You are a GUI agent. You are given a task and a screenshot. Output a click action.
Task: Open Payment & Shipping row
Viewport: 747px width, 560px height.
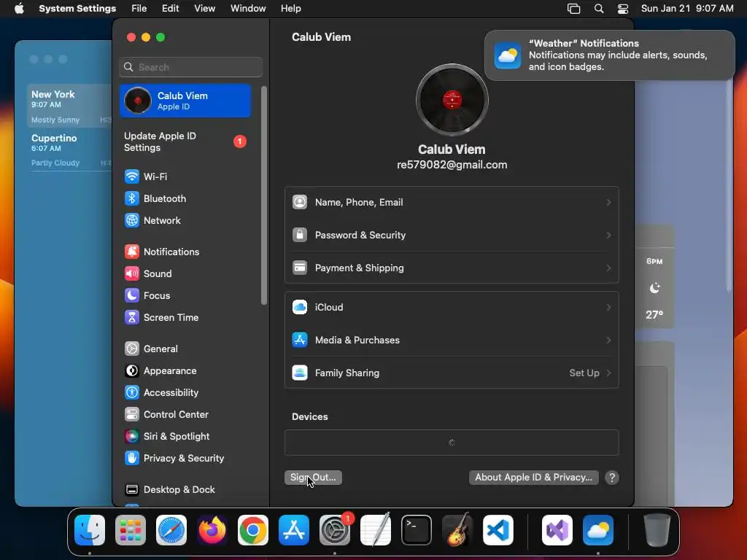pos(452,268)
